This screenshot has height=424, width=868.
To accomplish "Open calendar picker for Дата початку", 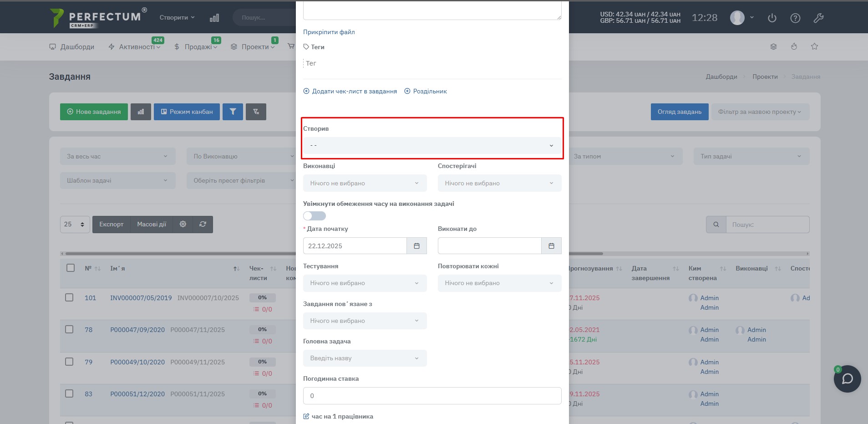I will tap(416, 246).
